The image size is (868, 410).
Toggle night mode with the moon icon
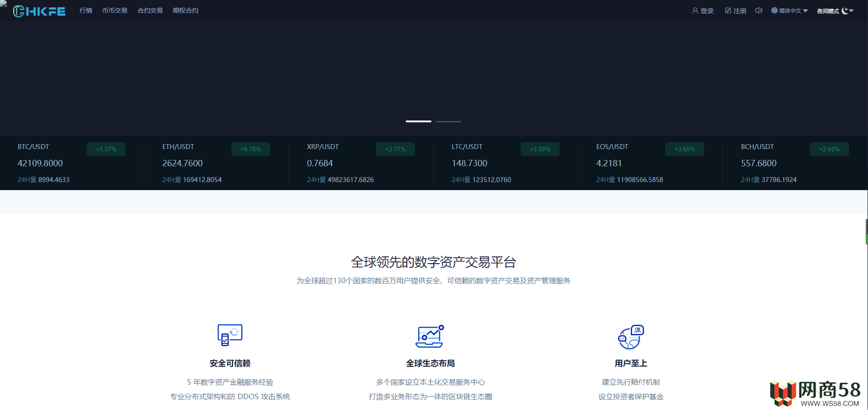(845, 11)
